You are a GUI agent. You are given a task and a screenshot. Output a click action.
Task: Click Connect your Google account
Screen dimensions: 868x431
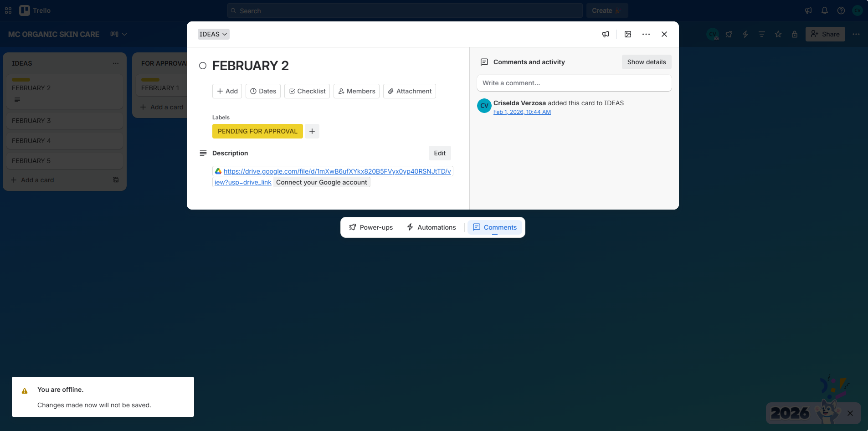322,182
